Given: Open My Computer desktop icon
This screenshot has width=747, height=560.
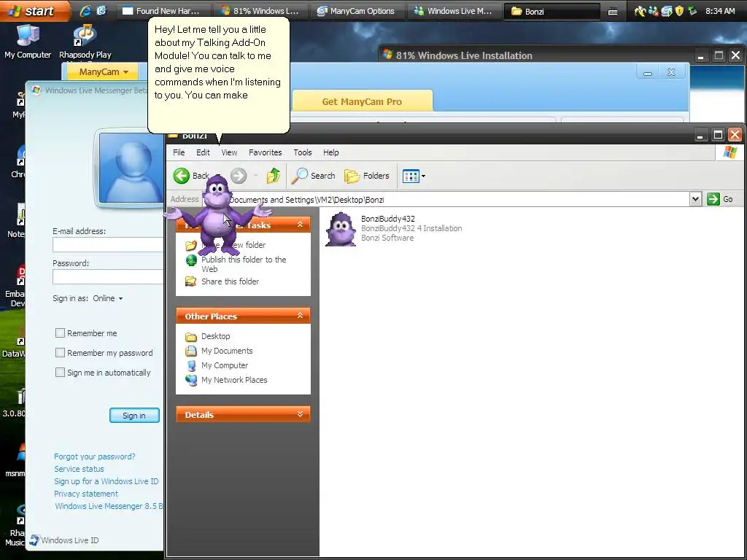Looking at the screenshot, I should [x=28, y=42].
